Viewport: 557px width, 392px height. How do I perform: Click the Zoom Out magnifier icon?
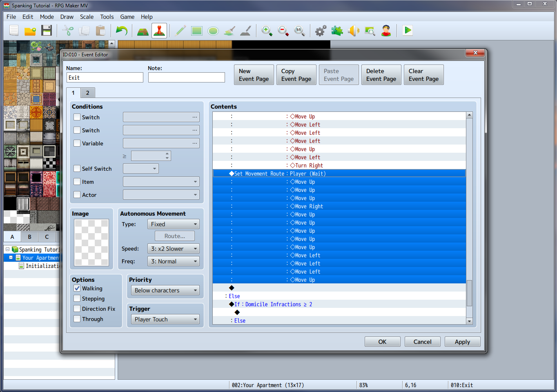283,31
